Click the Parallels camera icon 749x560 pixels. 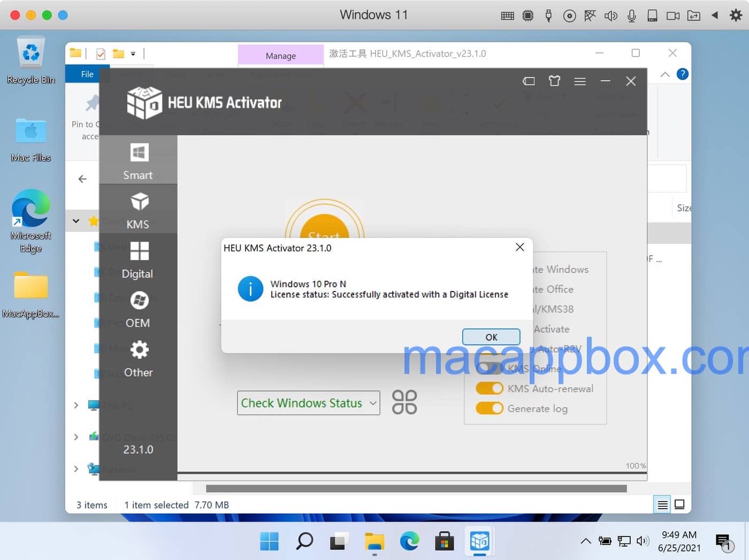coord(673,16)
